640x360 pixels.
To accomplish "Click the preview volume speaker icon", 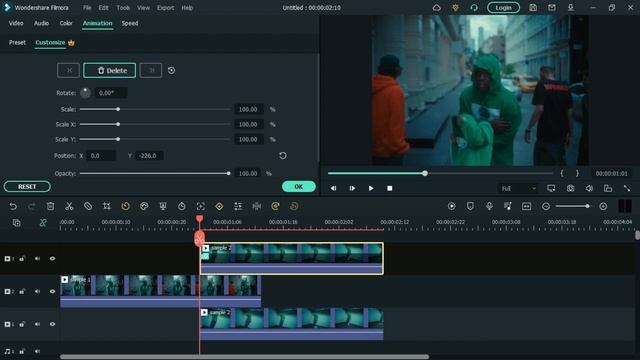I will point(589,188).
